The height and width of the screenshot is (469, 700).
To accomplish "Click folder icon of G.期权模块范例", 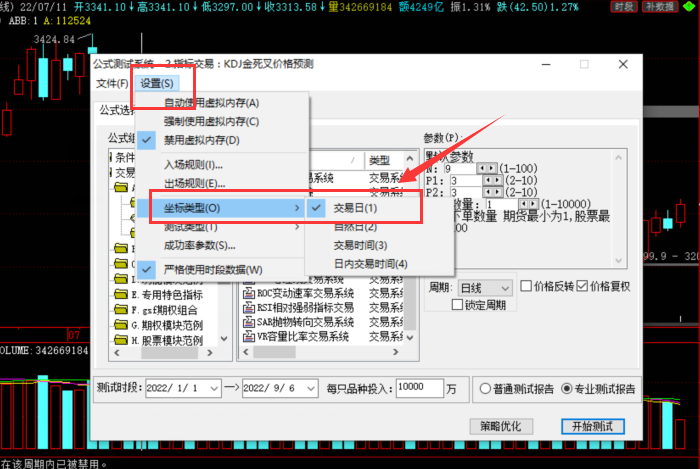I will (x=121, y=324).
